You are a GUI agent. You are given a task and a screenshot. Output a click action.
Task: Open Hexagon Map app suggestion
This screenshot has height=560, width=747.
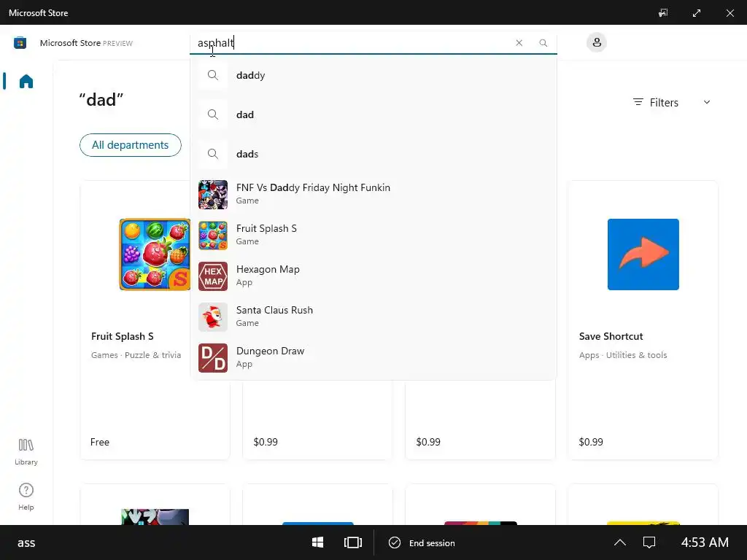click(373, 276)
